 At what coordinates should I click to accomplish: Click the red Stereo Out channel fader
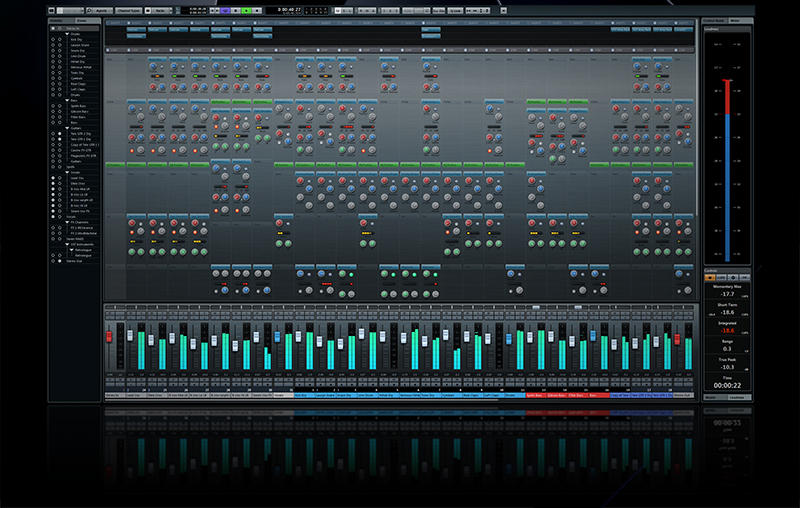[x=677, y=339]
